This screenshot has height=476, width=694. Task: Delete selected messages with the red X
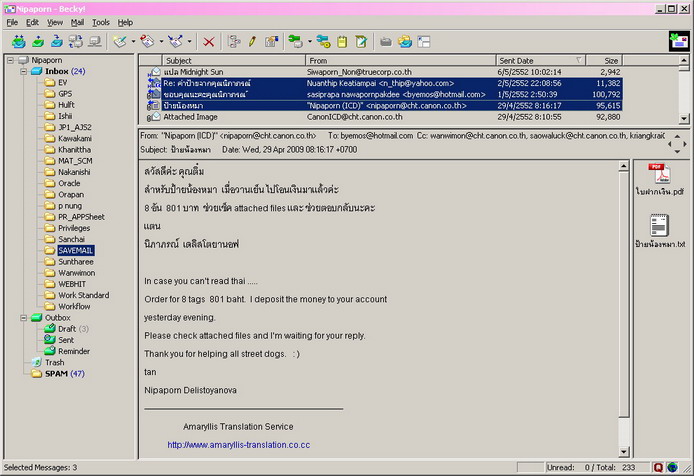[208, 42]
